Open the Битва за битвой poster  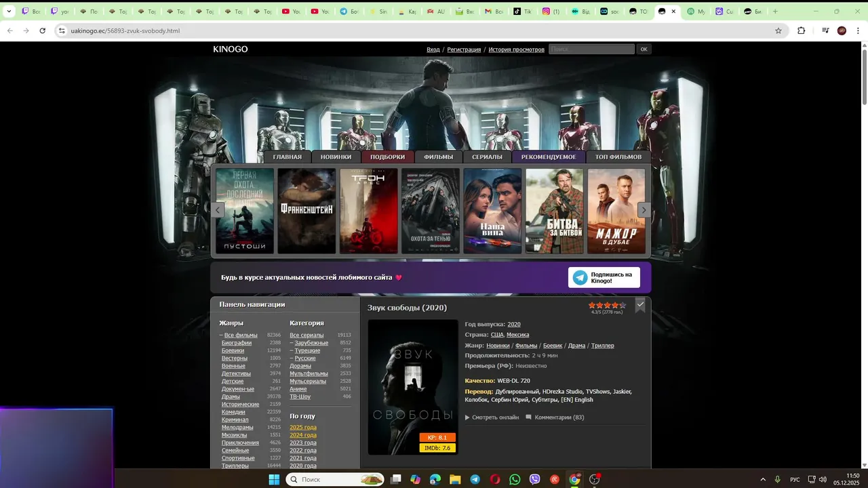coord(555,211)
